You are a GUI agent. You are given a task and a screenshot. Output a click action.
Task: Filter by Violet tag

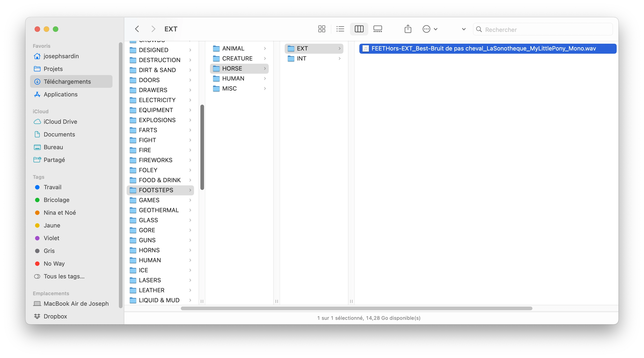[71, 238]
